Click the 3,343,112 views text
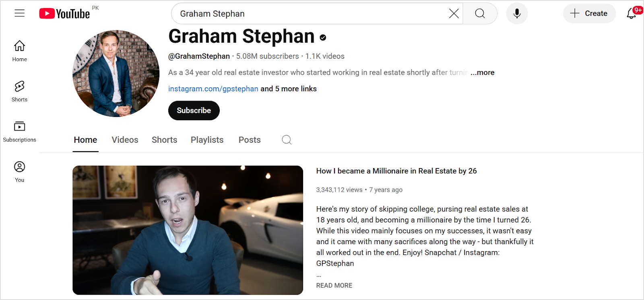 (x=339, y=190)
